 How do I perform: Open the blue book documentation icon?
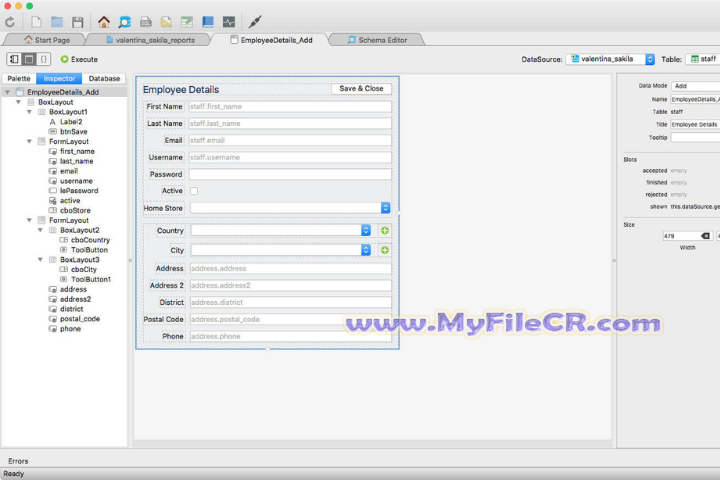(208, 22)
